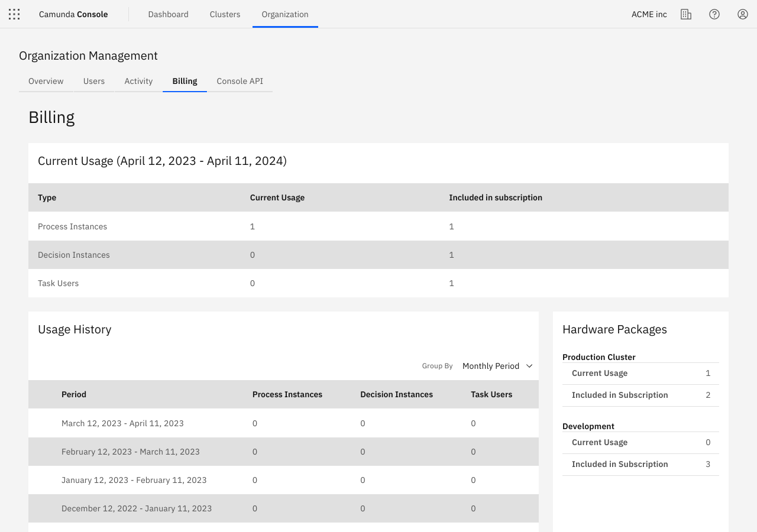Select the Billing tab
This screenshot has height=532, width=757.
click(185, 81)
